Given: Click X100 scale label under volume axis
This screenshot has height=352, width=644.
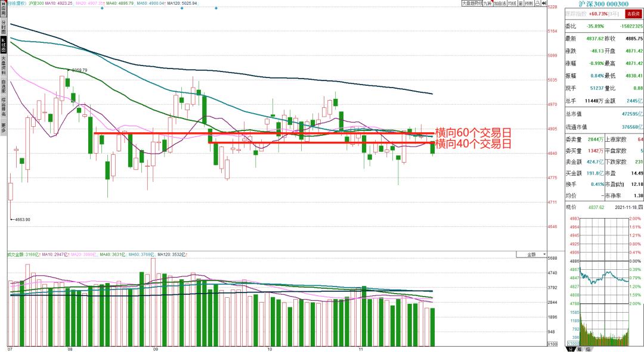Looking at the screenshot, I should pos(552,344).
